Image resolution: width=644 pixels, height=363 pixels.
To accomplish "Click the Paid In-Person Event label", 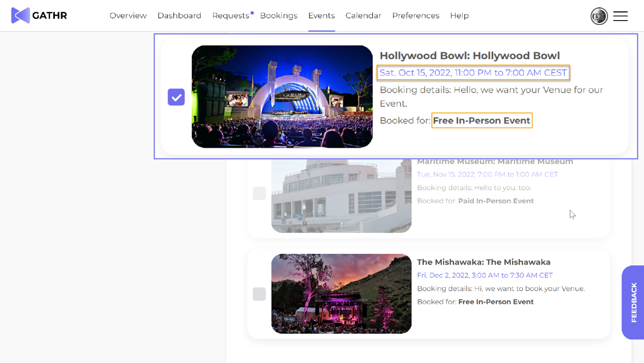I will pos(496,201).
